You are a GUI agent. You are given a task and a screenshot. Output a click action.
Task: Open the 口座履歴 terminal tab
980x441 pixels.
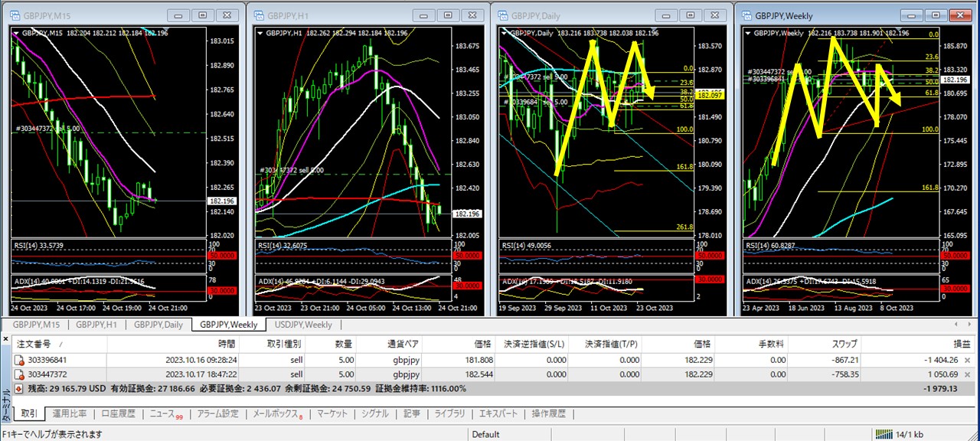[x=118, y=413]
